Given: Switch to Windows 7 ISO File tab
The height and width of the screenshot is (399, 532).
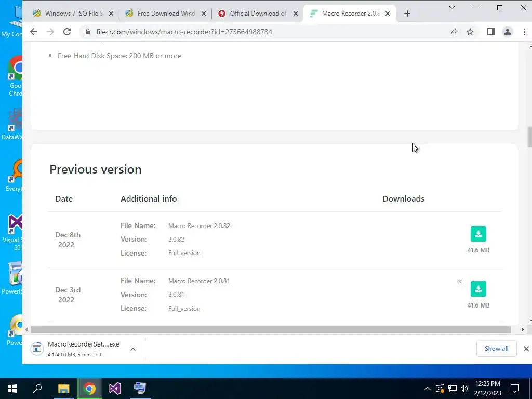Looking at the screenshot, I should point(73,14).
